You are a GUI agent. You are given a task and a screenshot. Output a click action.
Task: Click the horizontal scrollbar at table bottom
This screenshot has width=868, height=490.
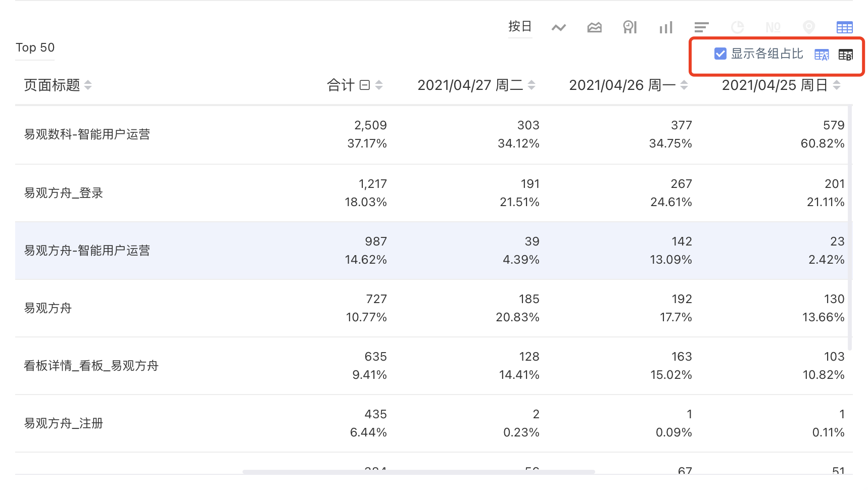418,472
